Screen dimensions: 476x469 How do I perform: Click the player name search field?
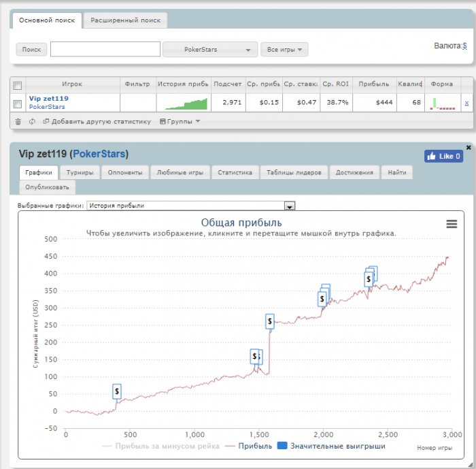105,49
